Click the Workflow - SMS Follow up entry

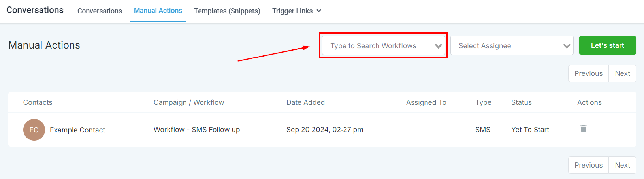click(197, 130)
